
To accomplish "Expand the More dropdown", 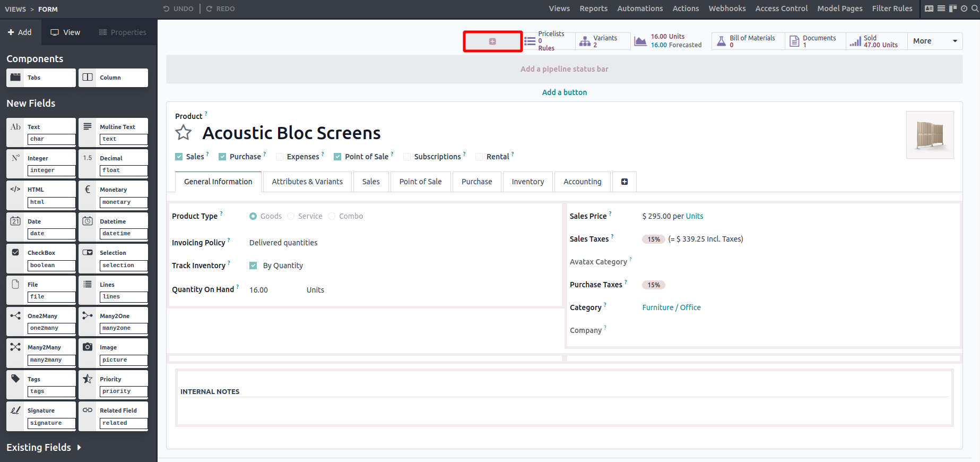I will click(934, 41).
